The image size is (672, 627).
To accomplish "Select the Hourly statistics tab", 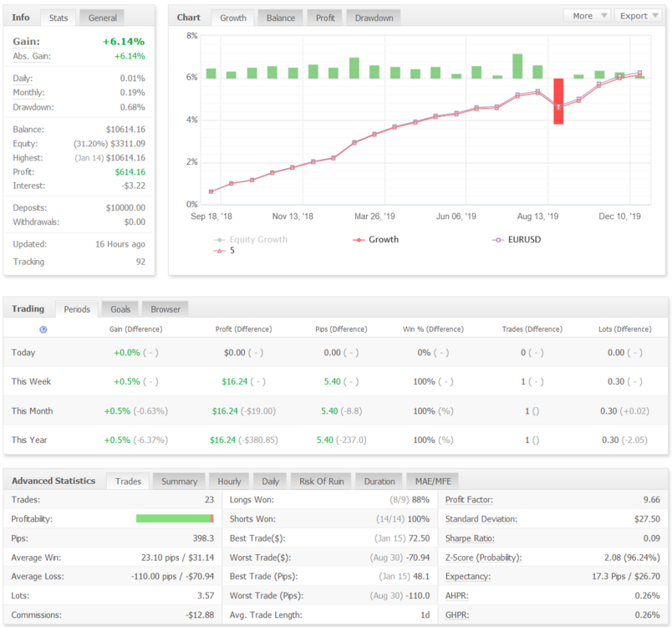I will tap(229, 482).
